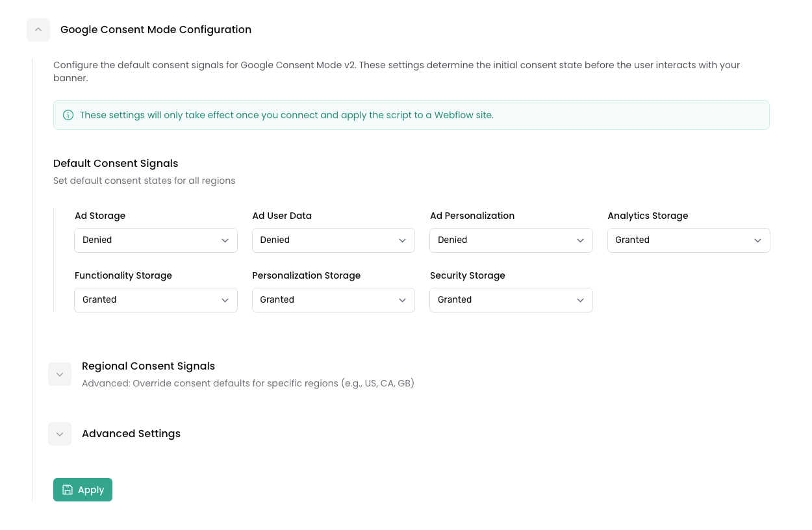Click the Analytics Storage label
The width and height of the screenshot is (812, 530).
(x=648, y=216)
